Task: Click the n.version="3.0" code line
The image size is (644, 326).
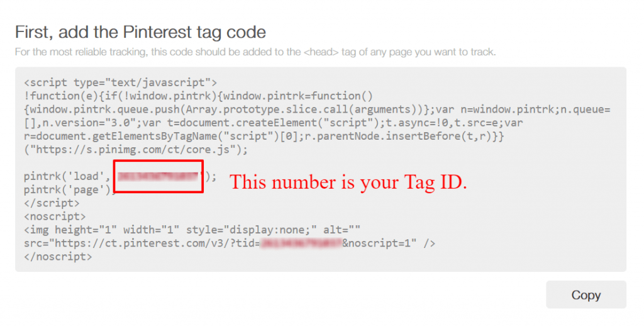Action: pos(274,123)
